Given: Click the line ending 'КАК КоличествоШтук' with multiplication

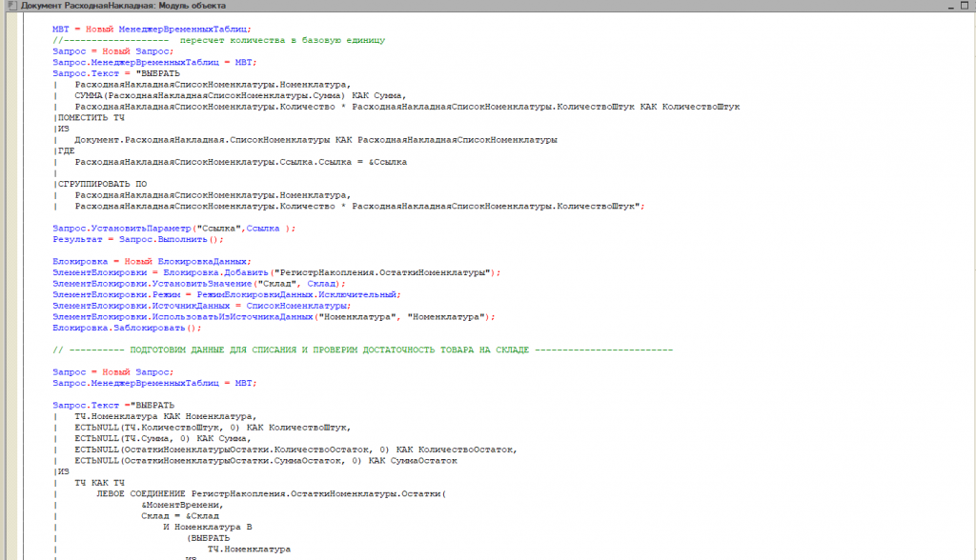Looking at the screenshot, I should tap(407, 107).
